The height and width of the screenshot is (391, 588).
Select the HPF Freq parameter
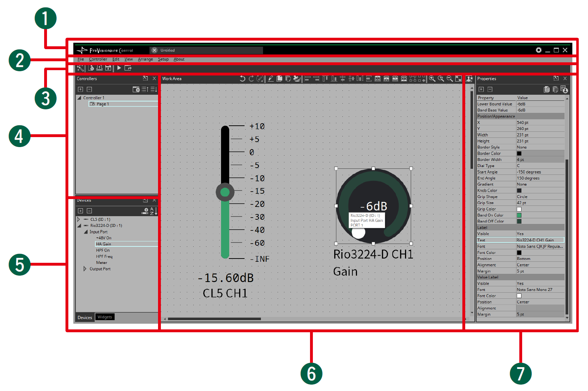tap(104, 256)
